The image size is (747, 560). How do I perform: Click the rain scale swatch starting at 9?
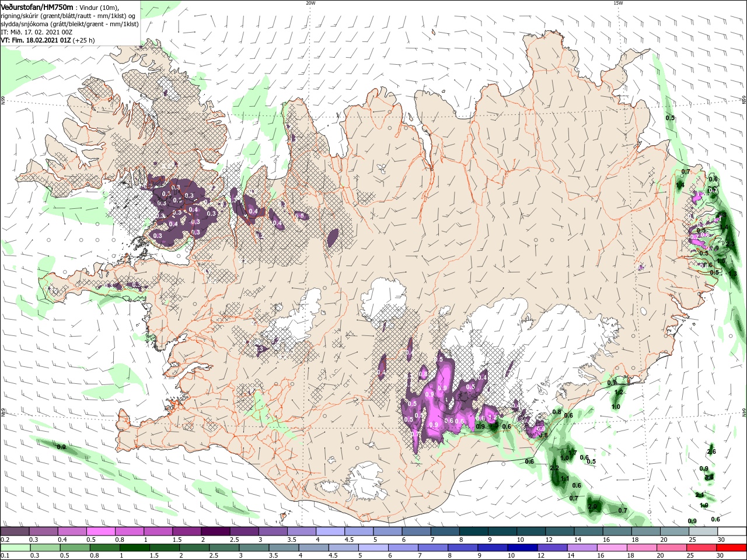[x=492, y=548]
